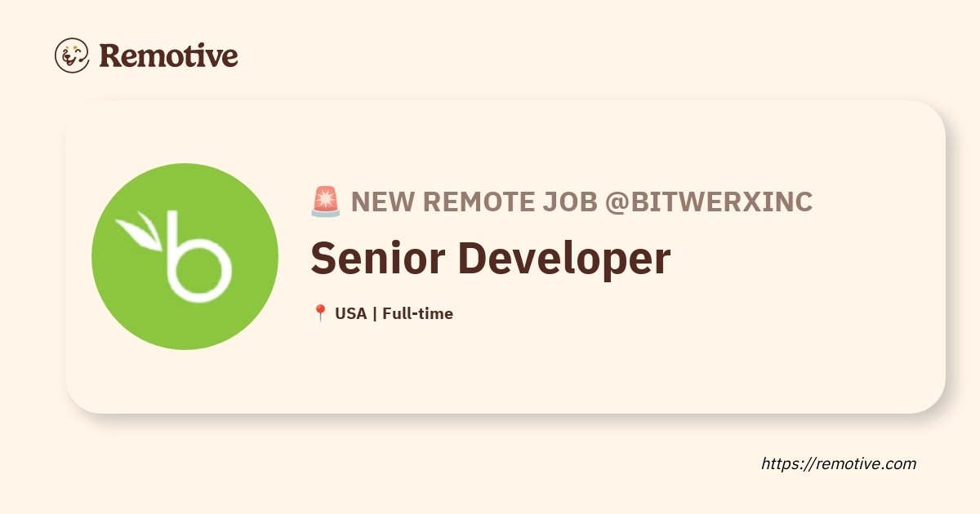Click the location pin emoji icon
This screenshot has height=514, width=980.
click(x=320, y=312)
